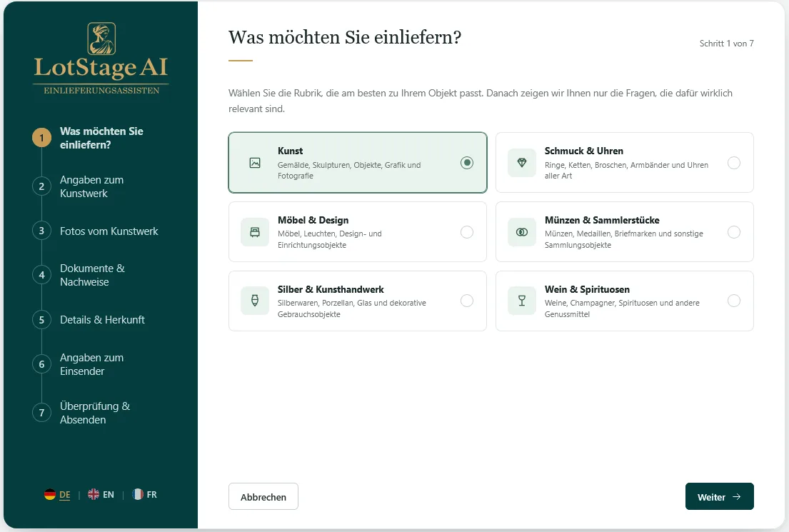Open the 'Angaben zum Kunstwerk' step
The width and height of the screenshot is (789, 532).
click(91, 186)
